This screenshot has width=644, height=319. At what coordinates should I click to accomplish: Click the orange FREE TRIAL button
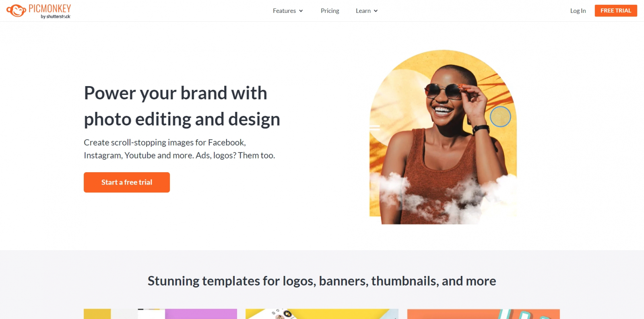pos(616,10)
